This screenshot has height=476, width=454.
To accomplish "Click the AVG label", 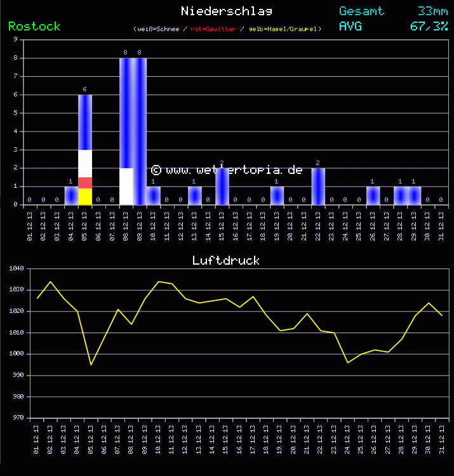I will pos(351,26).
